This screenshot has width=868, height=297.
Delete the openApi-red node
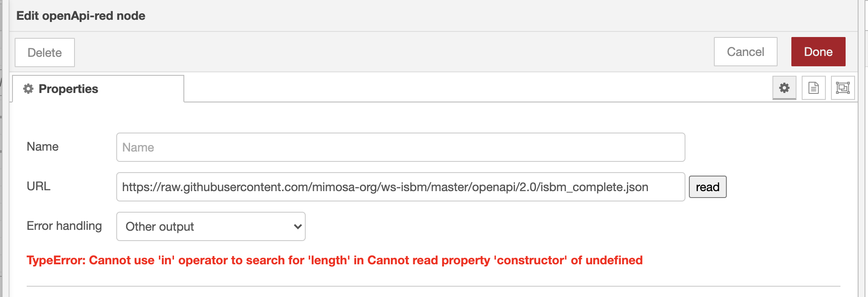pos(44,52)
